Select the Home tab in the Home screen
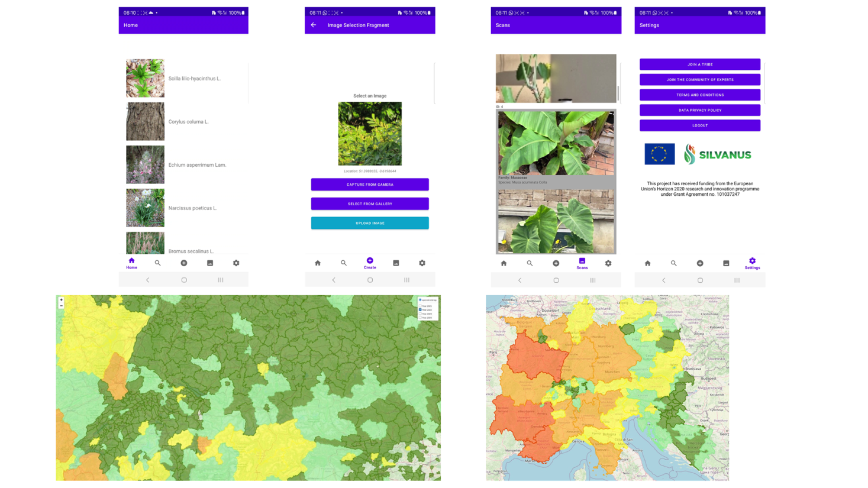 coord(131,263)
